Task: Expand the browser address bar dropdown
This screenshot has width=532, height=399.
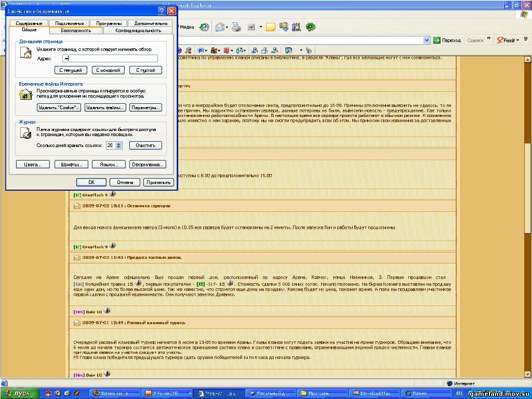Action: 427,40
